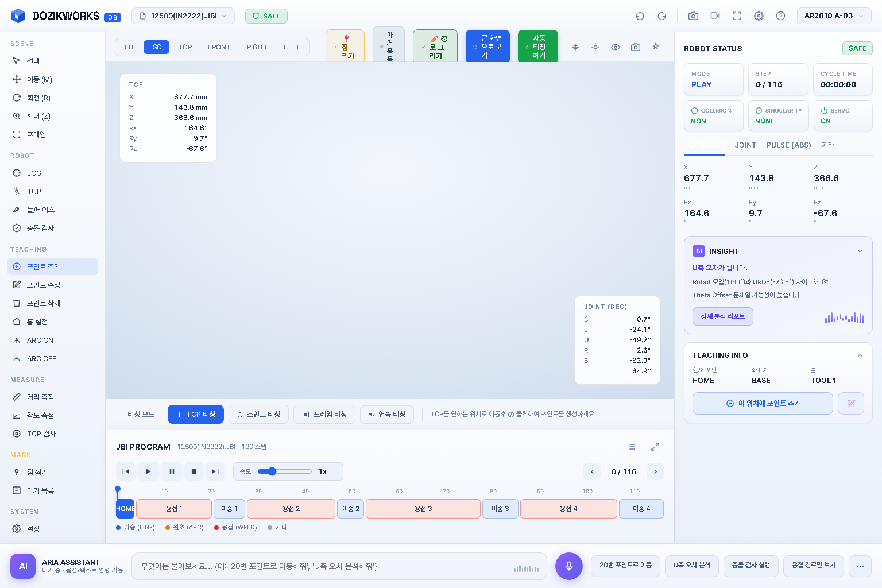Open the 12500(IN2222).JBI file dropdown
The height and width of the screenshot is (588, 882).
tap(183, 16)
